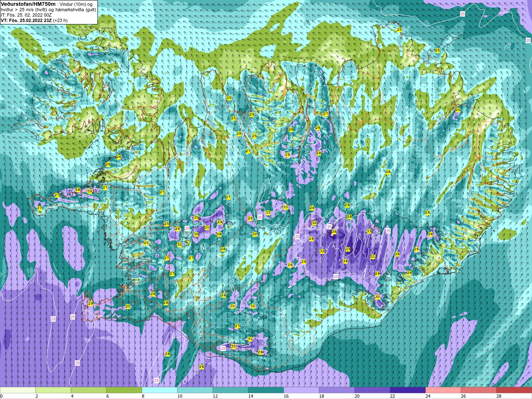Click the 'hámarkshviða (gult)' header line
Screen dimensions: 532x399
pyautogui.click(x=49, y=9)
